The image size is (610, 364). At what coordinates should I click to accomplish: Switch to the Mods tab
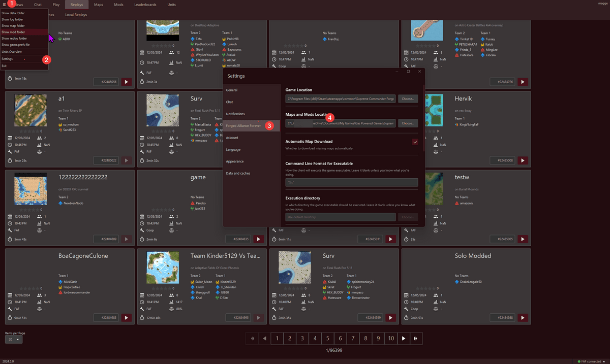[x=118, y=5]
